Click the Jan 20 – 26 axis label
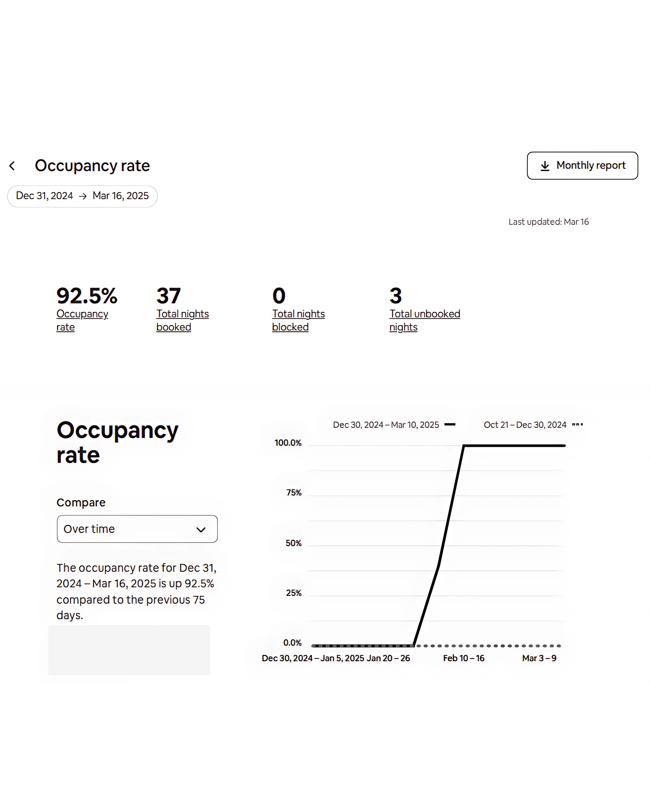Viewport: 650px width, 812px height. [x=388, y=658]
